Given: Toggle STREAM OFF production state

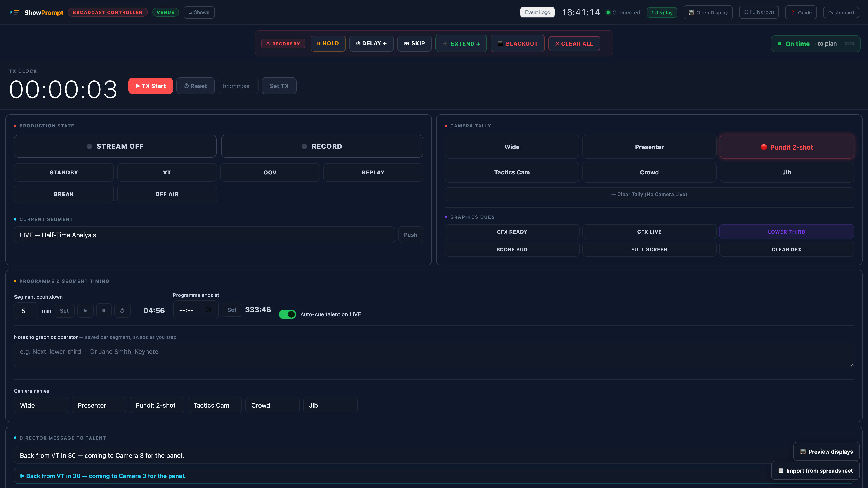Looking at the screenshot, I should pyautogui.click(x=115, y=146).
